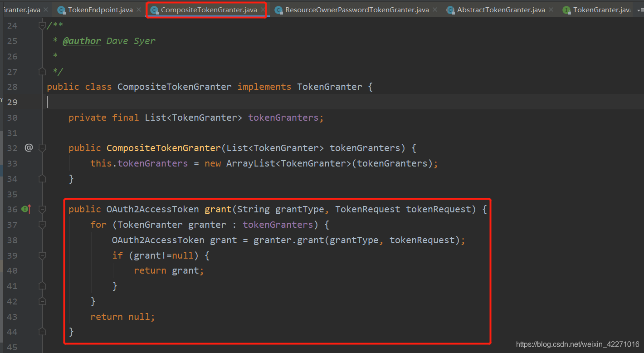The image size is (644, 353).
Task: Collapse the grant method at line 36
Action: pos(42,209)
